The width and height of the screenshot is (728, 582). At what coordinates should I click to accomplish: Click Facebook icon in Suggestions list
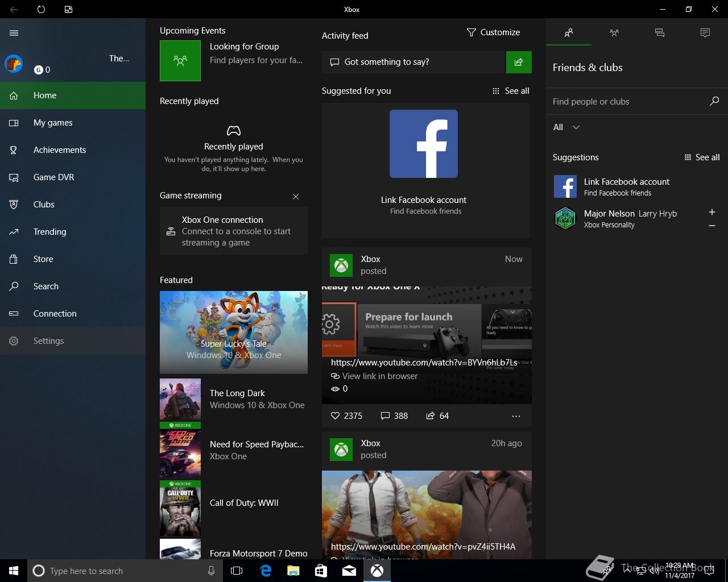[565, 186]
